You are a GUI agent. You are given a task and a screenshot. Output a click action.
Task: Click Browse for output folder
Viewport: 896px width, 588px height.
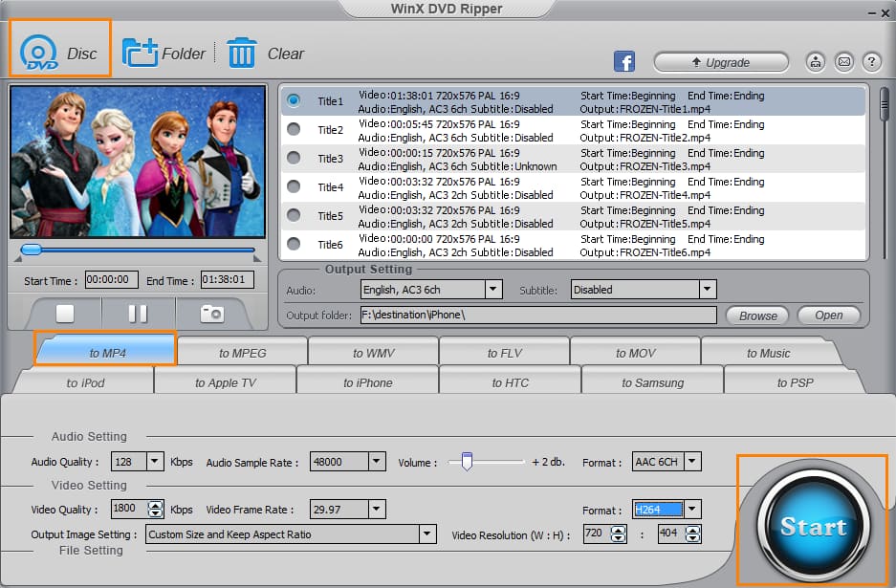click(x=757, y=316)
